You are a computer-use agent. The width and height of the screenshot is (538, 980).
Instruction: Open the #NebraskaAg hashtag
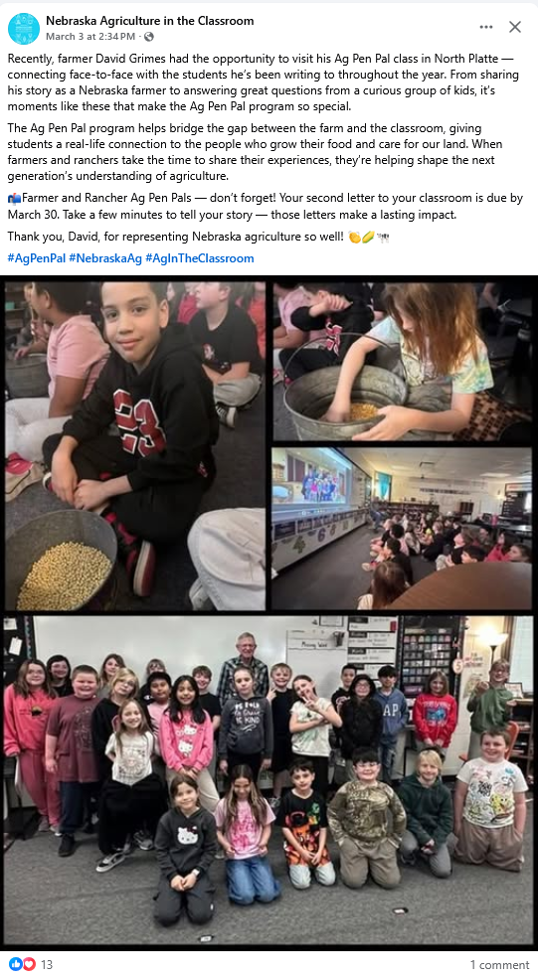(x=105, y=258)
